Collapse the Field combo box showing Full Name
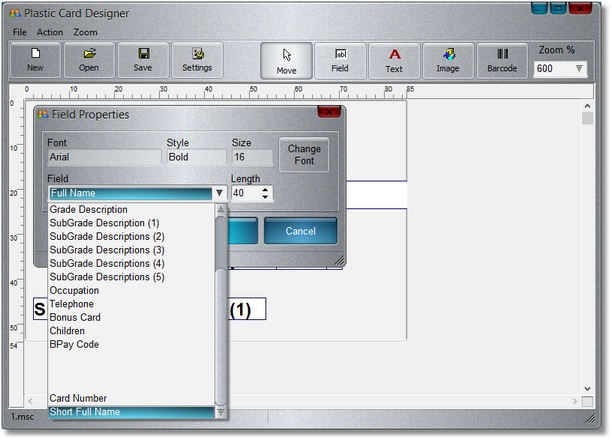 (x=218, y=194)
